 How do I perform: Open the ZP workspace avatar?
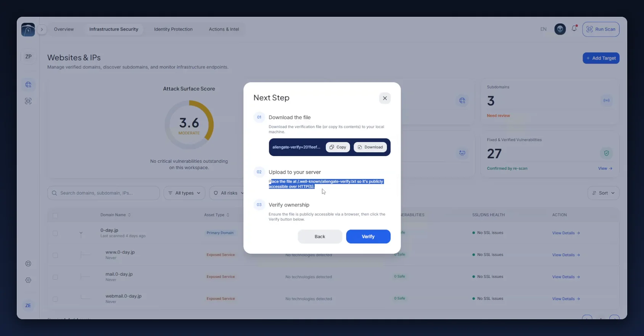(28, 57)
